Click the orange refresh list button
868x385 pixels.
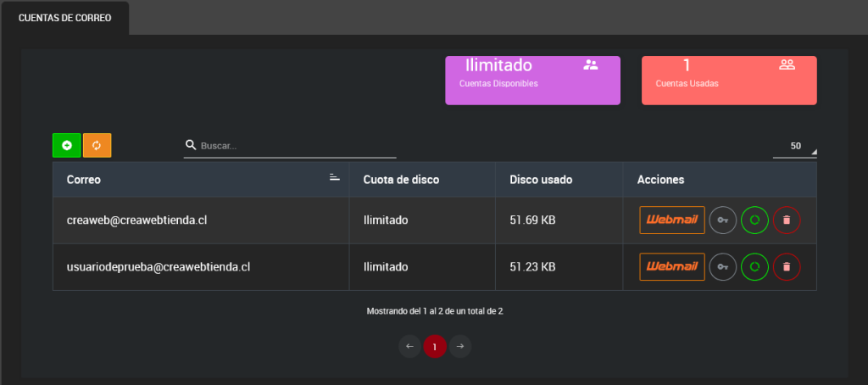coord(97,146)
